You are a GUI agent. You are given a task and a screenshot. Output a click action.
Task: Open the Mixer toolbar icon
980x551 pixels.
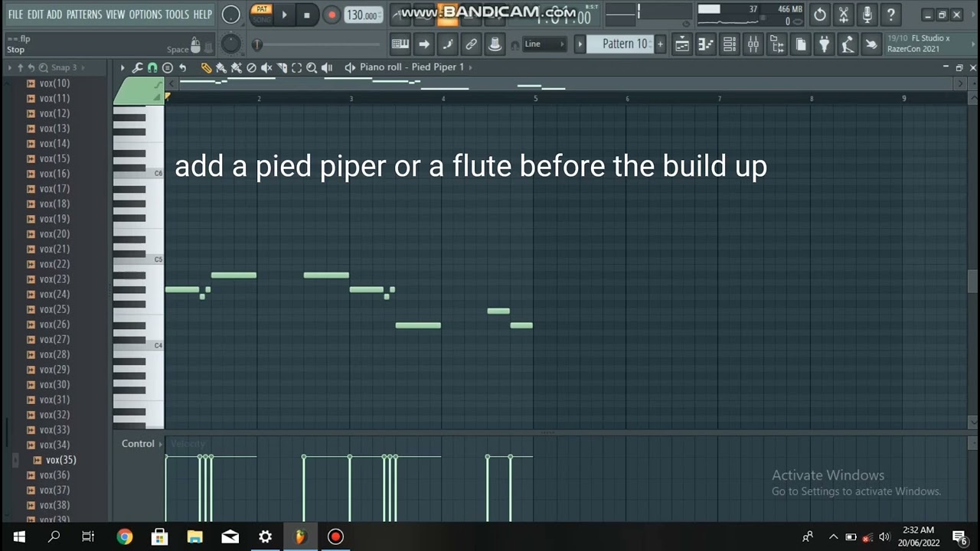pyautogui.click(x=753, y=44)
